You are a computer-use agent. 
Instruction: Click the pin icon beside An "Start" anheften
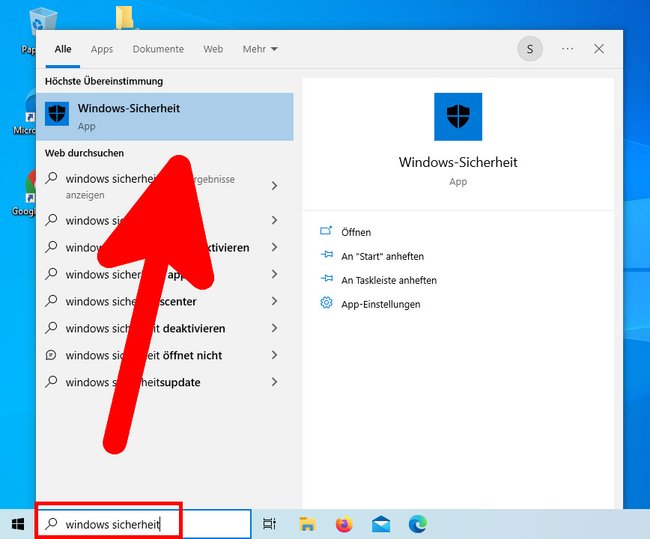[327, 255]
